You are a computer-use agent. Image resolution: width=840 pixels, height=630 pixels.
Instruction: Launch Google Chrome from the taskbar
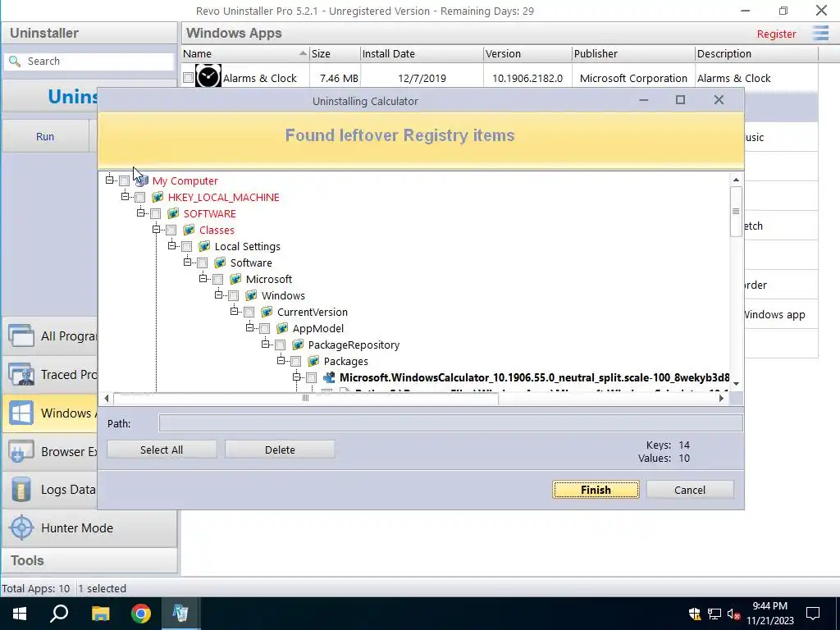pos(141,614)
